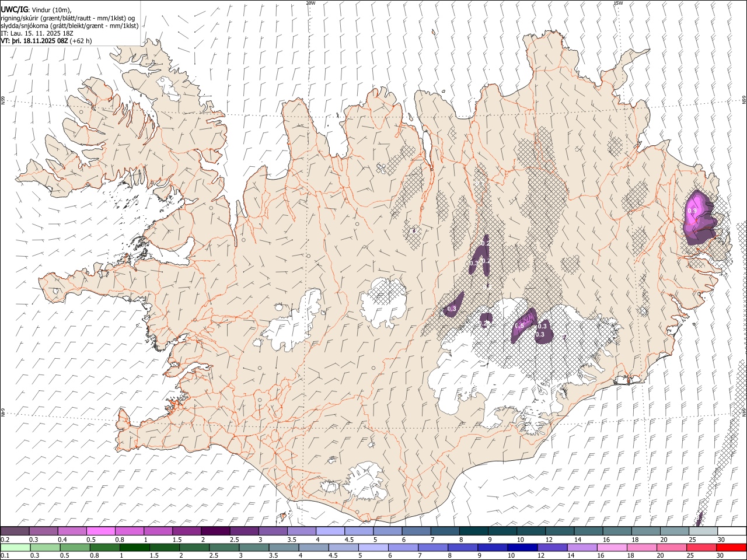Click the 'VT: þri. 18.11.2025 08Z' valid time
The width and height of the screenshot is (747, 560).
34,41
